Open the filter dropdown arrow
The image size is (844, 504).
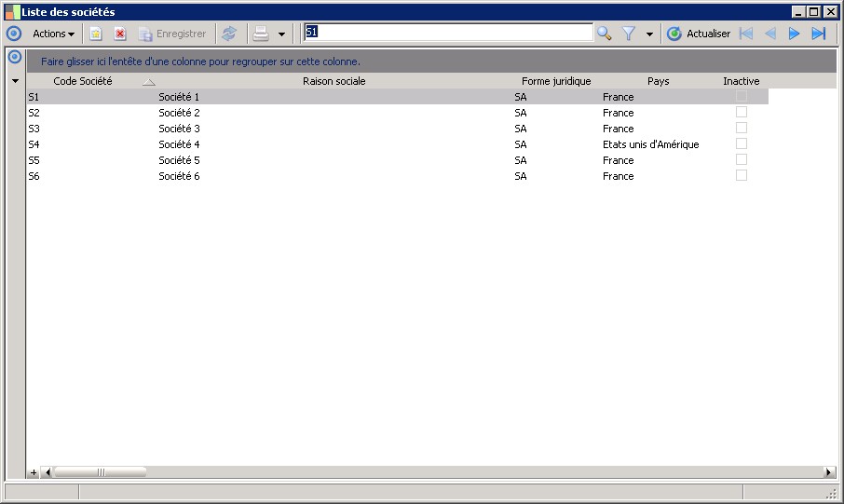(649, 34)
